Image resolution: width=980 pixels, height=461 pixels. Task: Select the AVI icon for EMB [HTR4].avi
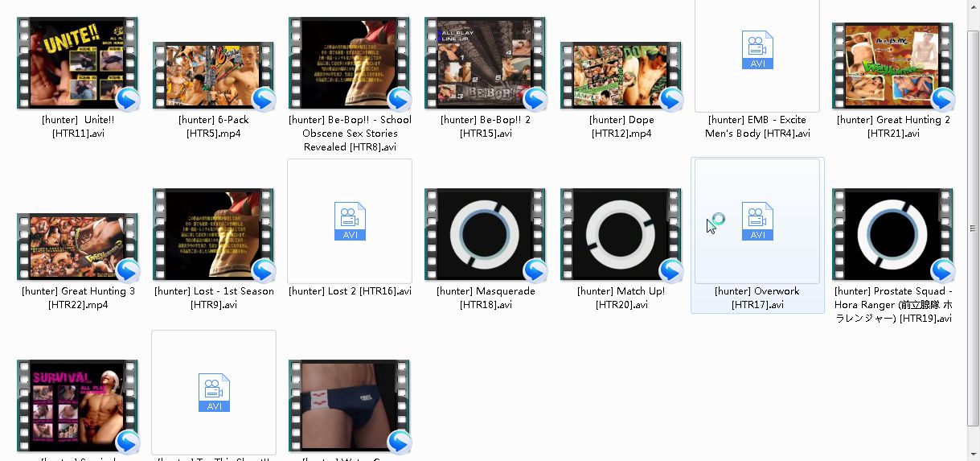point(757,50)
